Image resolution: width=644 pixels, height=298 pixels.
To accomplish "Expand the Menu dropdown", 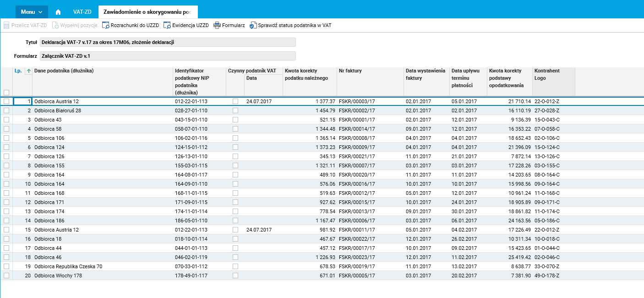I will (x=32, y=12).
